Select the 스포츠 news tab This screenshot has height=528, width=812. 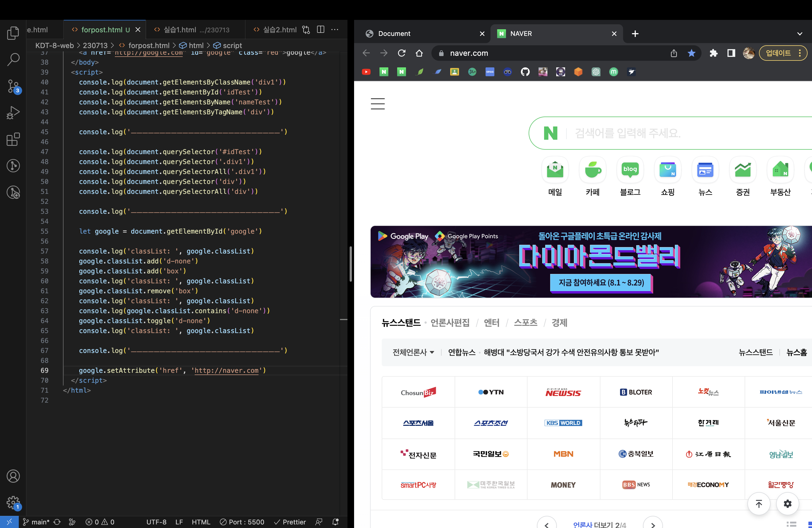click(x=525, y=322)
